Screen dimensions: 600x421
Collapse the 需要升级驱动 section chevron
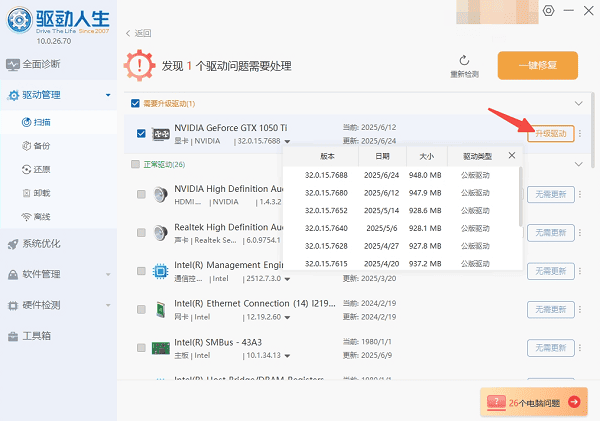578,103
